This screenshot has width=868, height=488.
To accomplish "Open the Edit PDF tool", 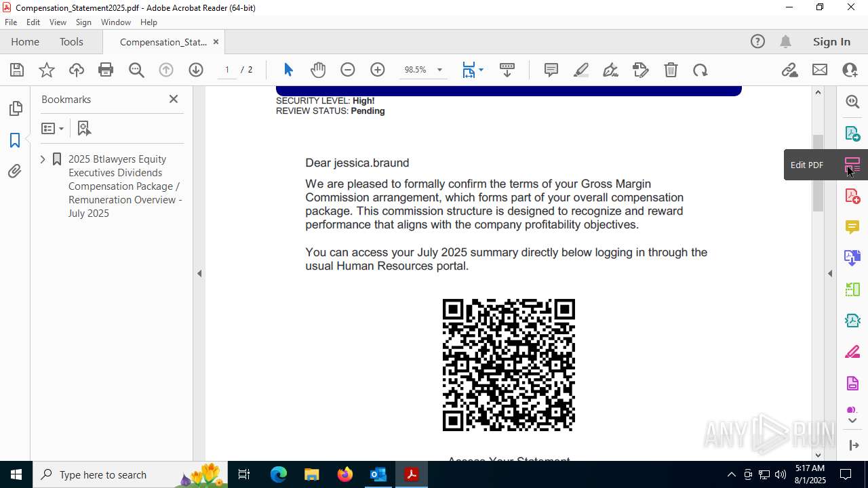I will pyautogui.click(x=852, y=165).
